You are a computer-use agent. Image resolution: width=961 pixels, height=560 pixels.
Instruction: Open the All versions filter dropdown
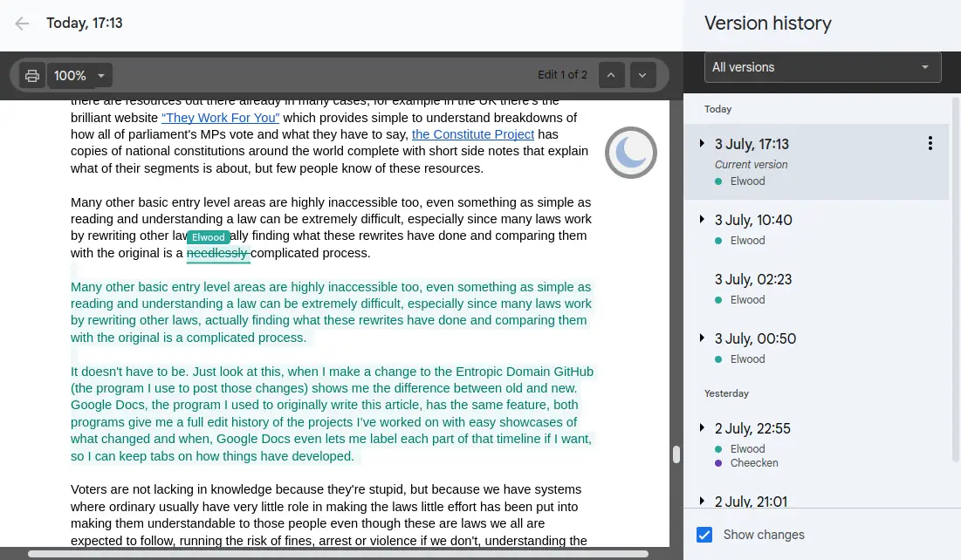coord(821,66)
